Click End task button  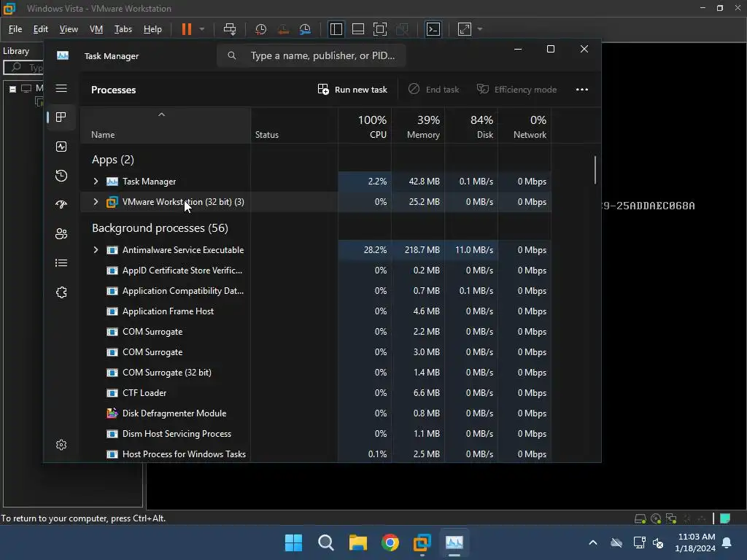(x=433, y=90)
